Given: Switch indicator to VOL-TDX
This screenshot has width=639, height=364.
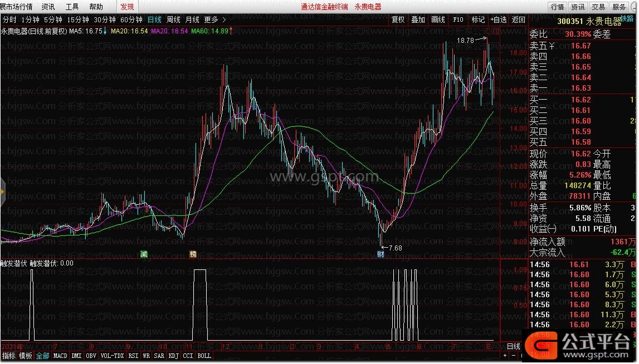Looking at the screenshot, I should (x=112, y=356).
